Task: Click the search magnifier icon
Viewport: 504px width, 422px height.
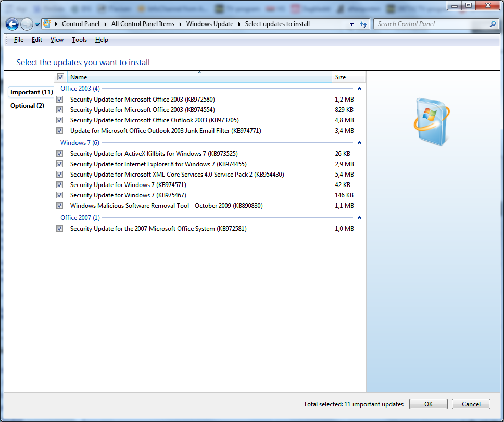Action: click(x=493, y=24)
